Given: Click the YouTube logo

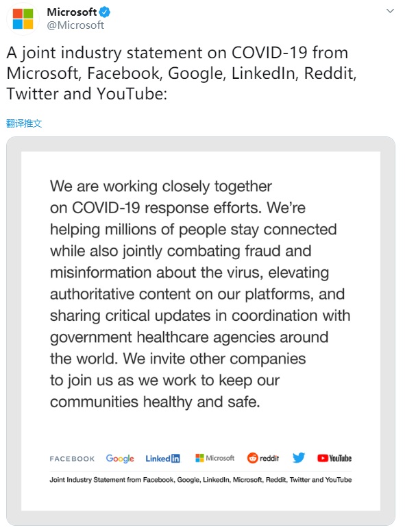Looking at the screenshot, I should [334, 459].
